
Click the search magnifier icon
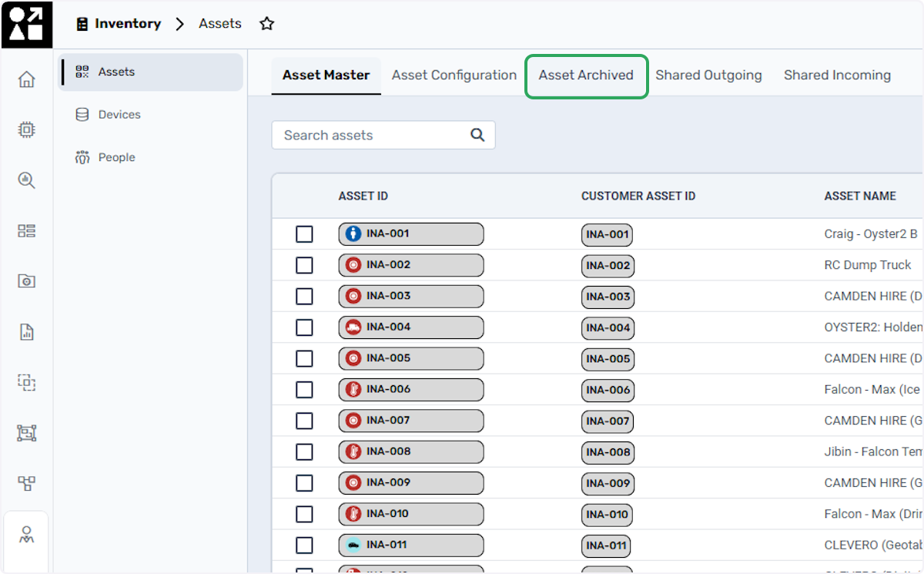pos(477,135)
